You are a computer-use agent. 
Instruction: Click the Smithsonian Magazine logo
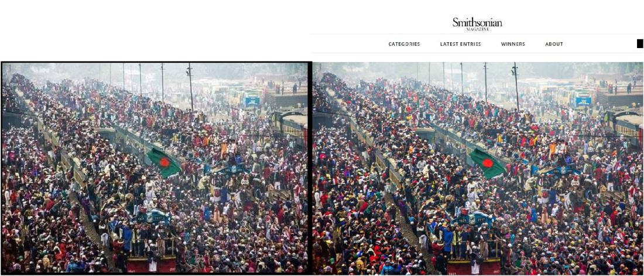tap(477, 24)
